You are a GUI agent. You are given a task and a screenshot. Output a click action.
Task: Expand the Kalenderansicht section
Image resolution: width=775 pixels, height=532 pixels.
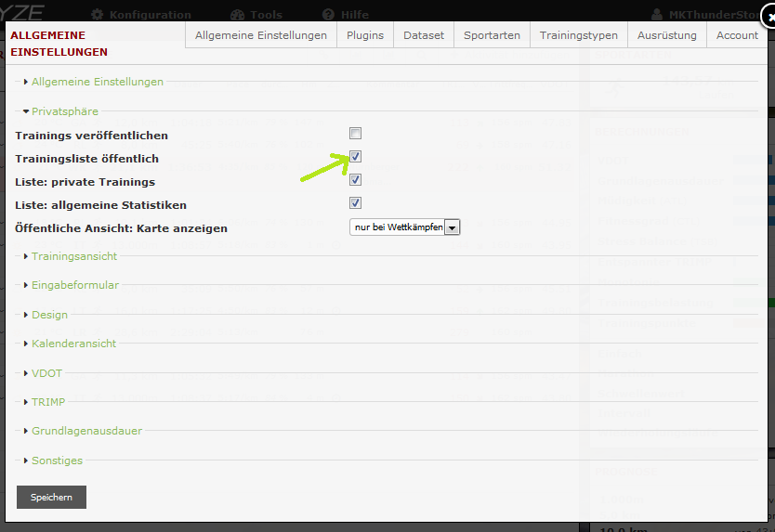pyautogui.click(x=73, y=344)
